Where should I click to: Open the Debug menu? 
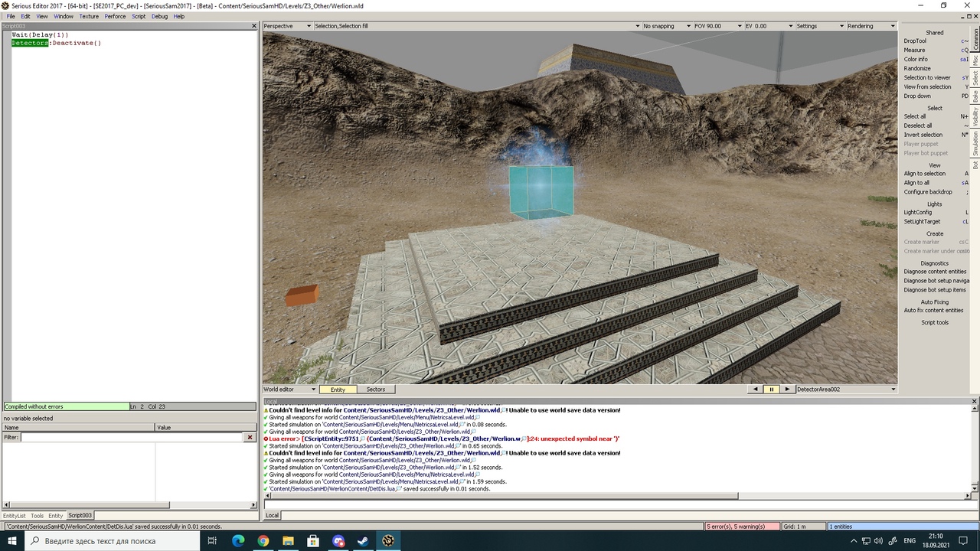click(x=159, y=16)
